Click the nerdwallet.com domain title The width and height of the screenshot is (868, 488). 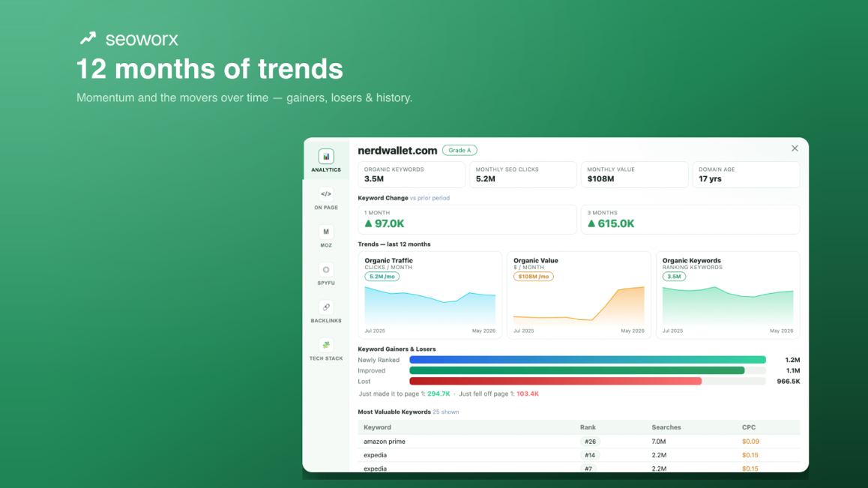click(397, 150)
